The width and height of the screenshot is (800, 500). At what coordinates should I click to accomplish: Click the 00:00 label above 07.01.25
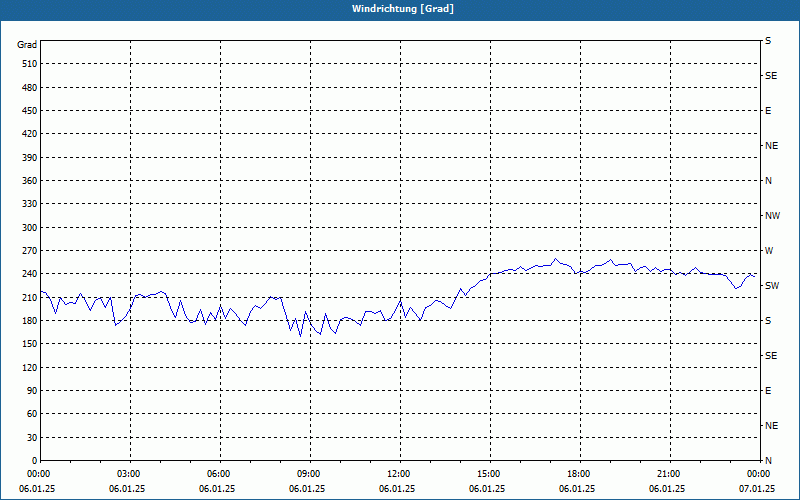(x=757, y=474)
